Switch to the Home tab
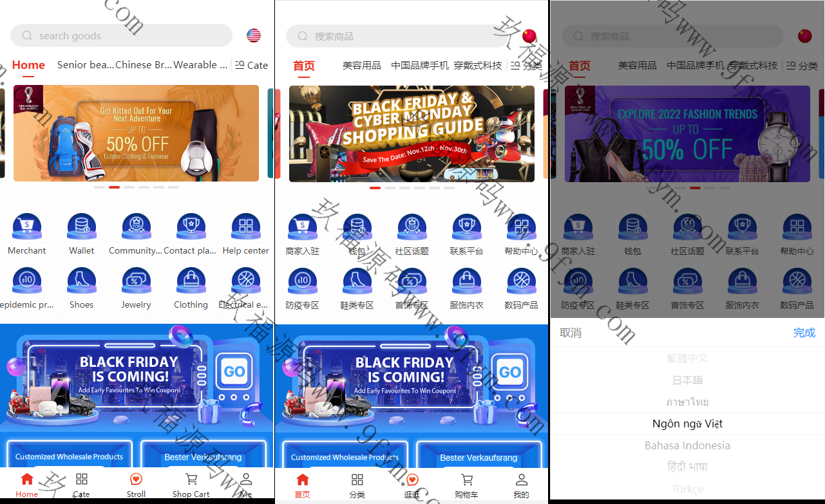 (28, 65)
